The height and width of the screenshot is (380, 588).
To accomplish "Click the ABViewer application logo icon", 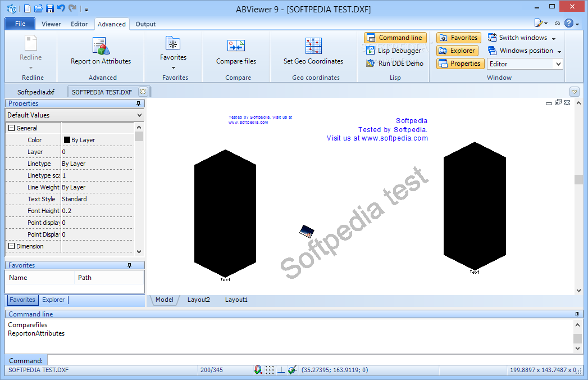I will [12, 8].
